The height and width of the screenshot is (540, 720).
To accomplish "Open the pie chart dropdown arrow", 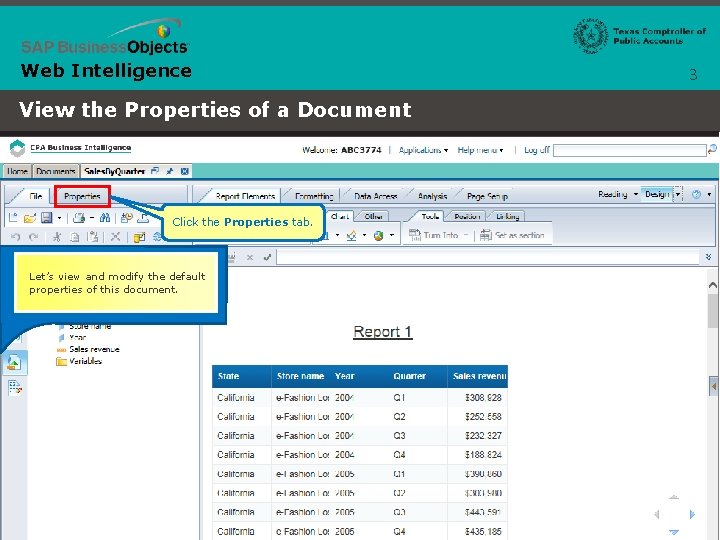I will 392,236.
